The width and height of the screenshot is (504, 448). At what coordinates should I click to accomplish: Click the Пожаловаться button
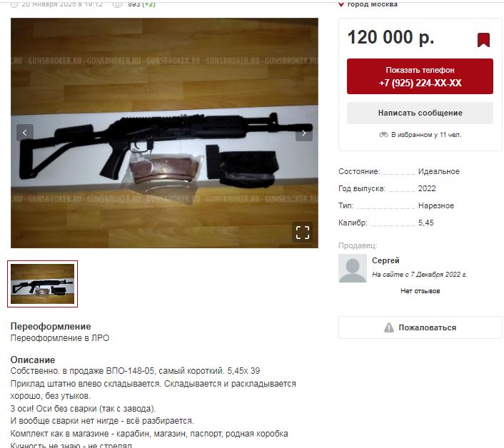coord(420,327)
